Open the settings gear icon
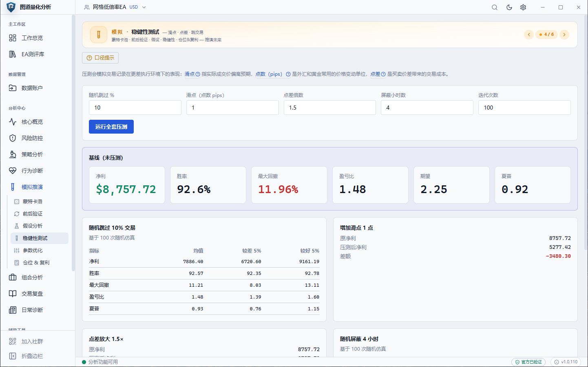This screenshot has height=367, width=588. 523,7
